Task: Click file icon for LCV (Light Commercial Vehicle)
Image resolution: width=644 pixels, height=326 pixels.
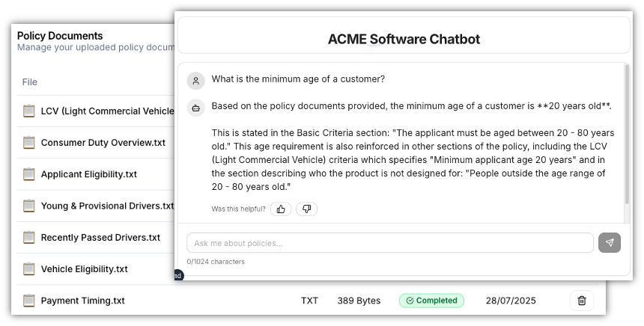Action: (x=28, y=111)
